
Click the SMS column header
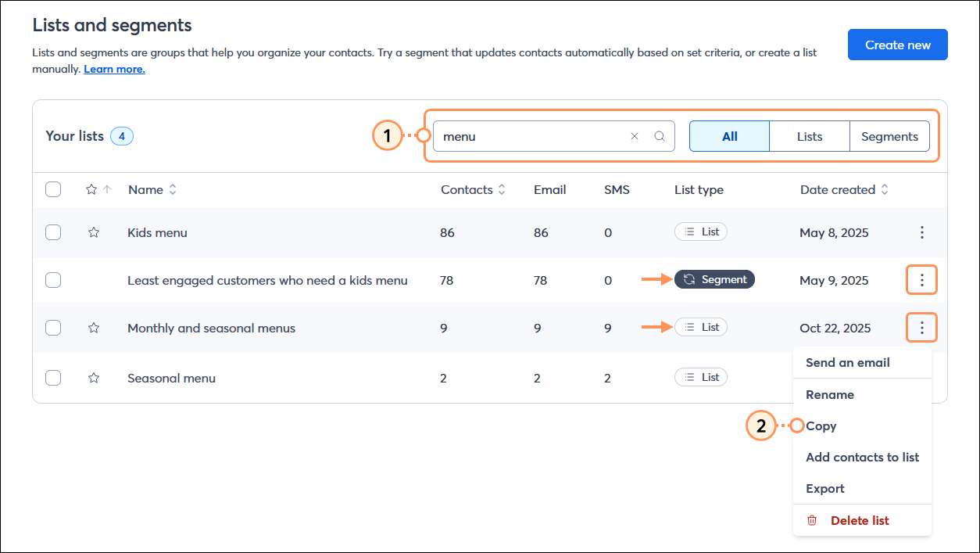[x=617, y=189]
